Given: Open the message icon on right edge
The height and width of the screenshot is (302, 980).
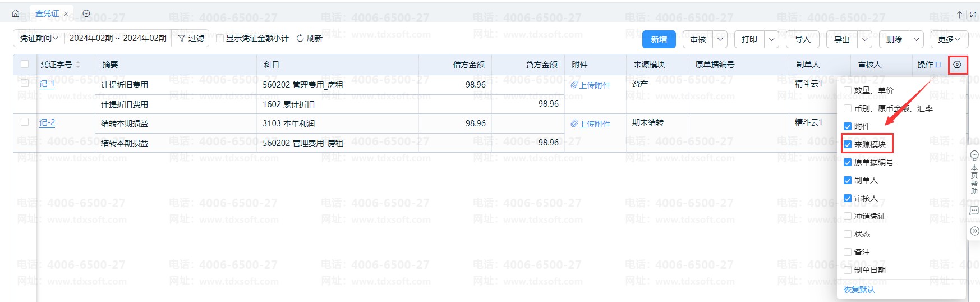Looking at the screenshot, I should click(x=974, y=211).
